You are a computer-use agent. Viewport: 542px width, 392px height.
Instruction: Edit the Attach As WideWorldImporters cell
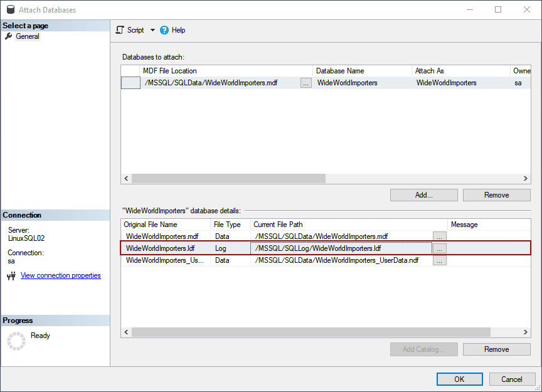[x=461, y=83]
